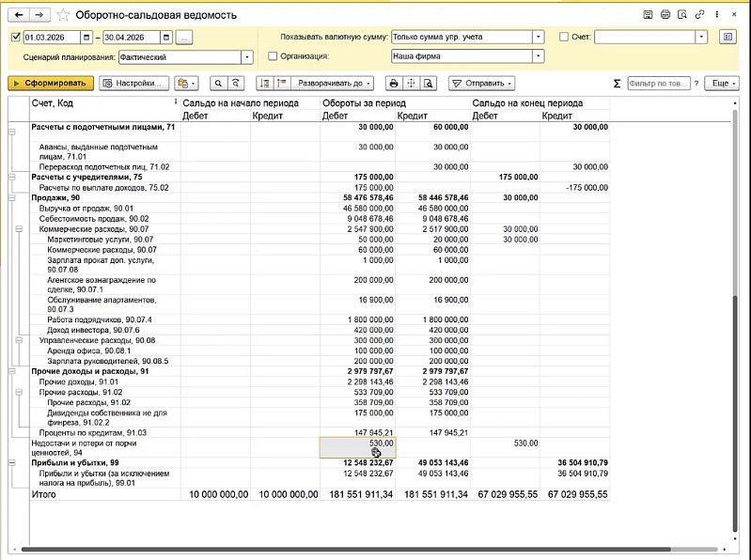Click the Сформировать button
Screen dimensions: 751x560
coord(51,84)
